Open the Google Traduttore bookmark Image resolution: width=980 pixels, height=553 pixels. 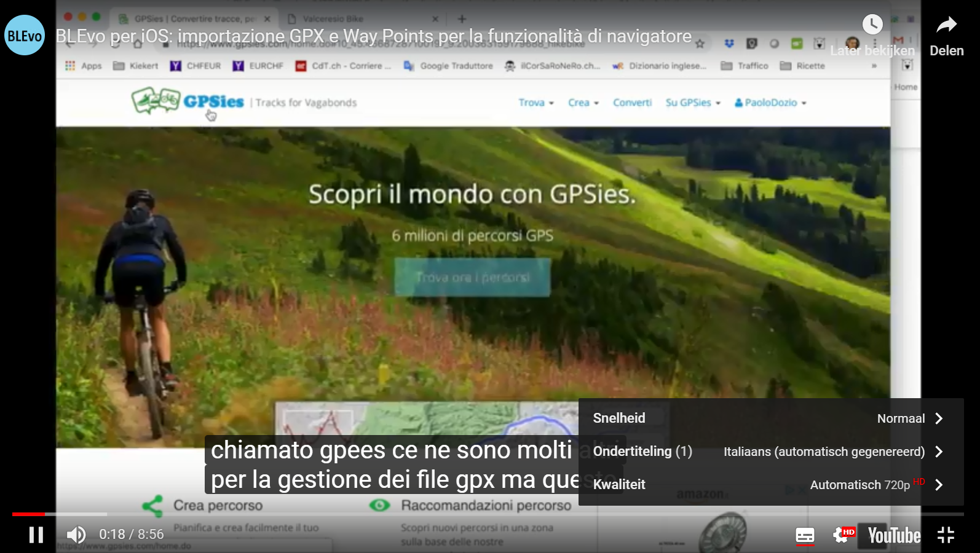448,66
